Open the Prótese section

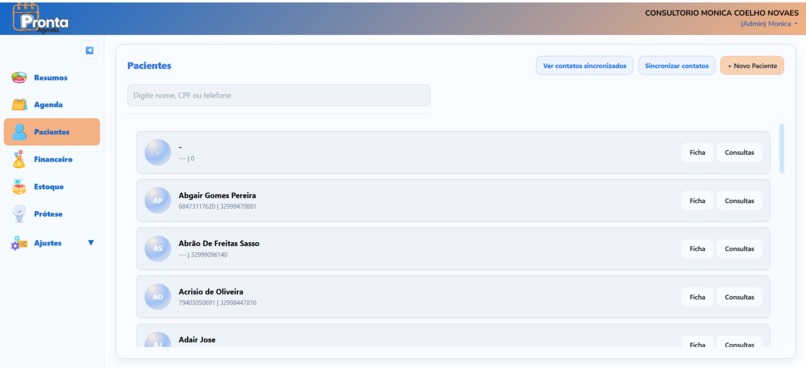click(x=51, y=214)
